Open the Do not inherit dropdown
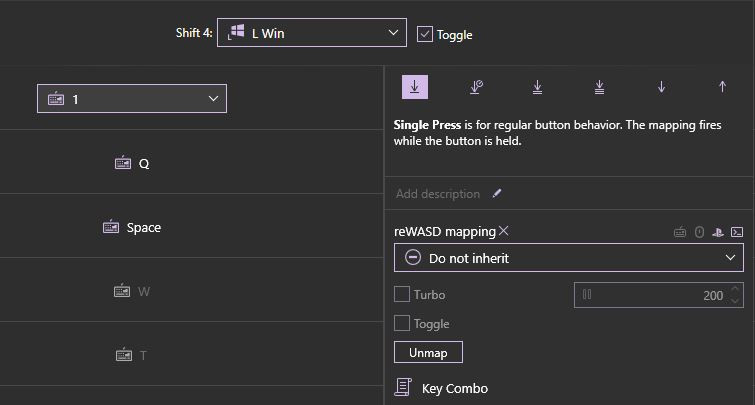755x405 pixels. (568, 258)
